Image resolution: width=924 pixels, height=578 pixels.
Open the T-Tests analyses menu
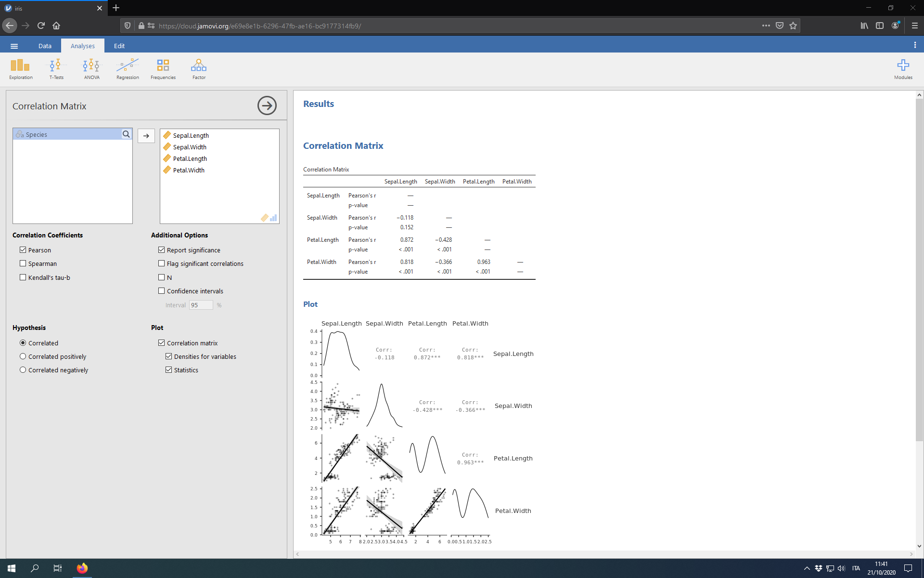click(x=56, y=69)
